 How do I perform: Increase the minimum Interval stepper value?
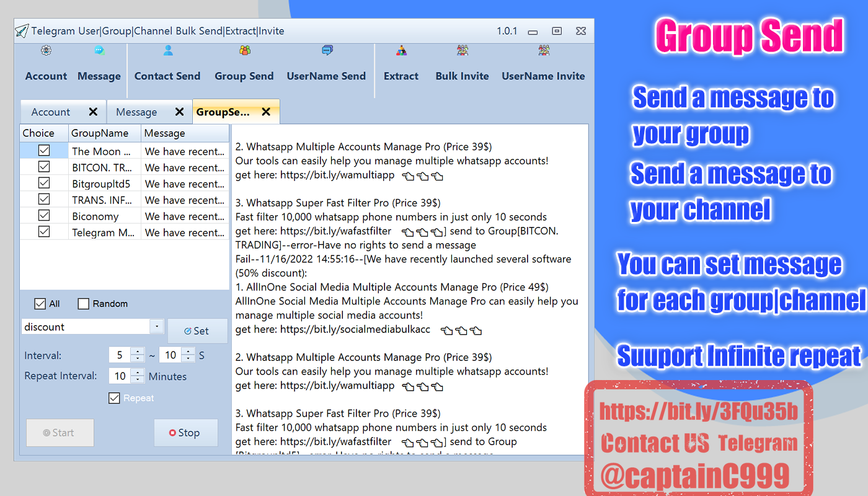pos(138,352)
